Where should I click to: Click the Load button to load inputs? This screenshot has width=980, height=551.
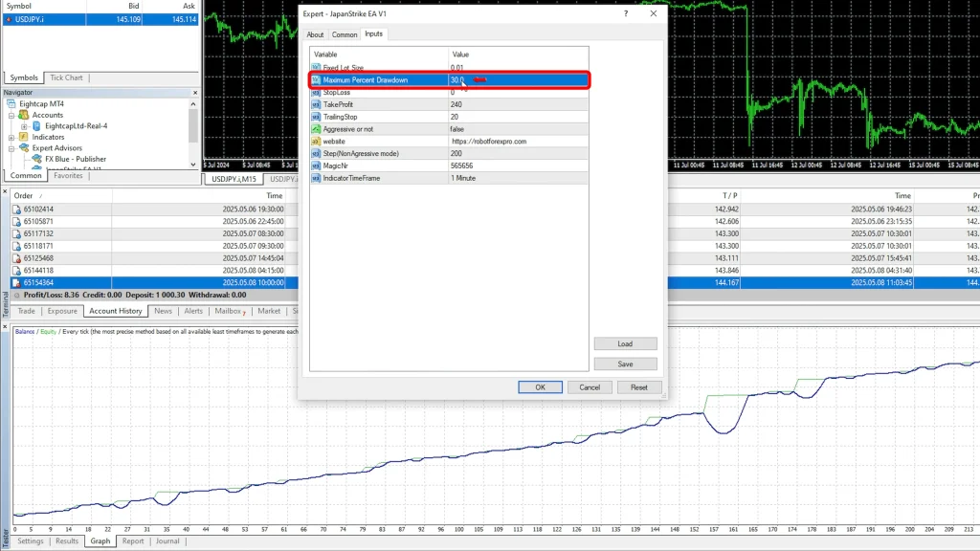[x=625, y=343]
